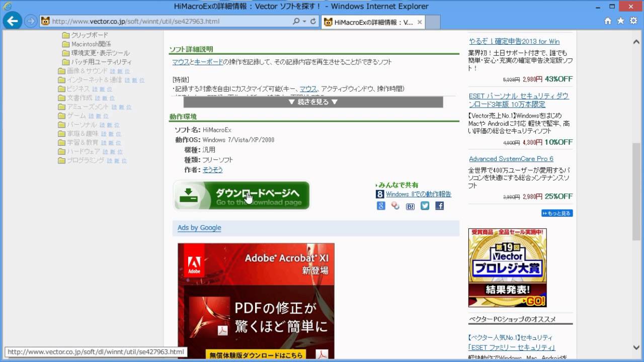
Task: Share on Twitter bird icon
Action: [x=425, y=206]
